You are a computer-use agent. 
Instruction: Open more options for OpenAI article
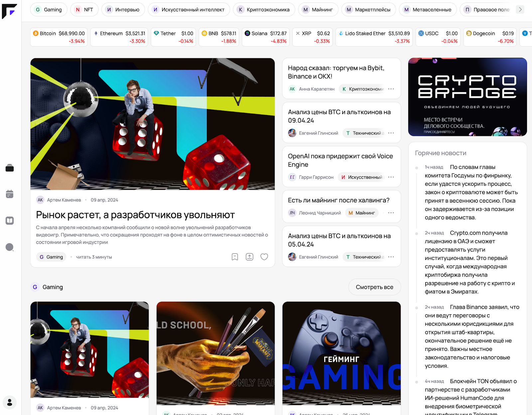391,177
